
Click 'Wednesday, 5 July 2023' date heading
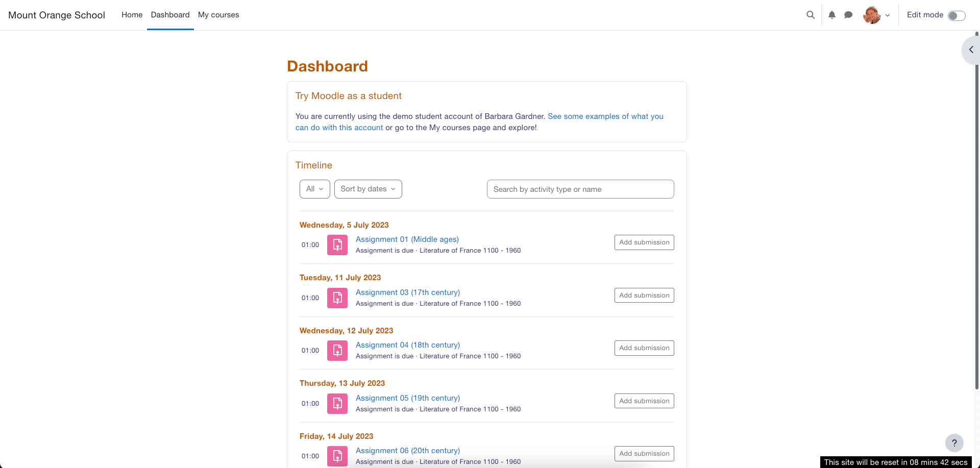(344, 225)
